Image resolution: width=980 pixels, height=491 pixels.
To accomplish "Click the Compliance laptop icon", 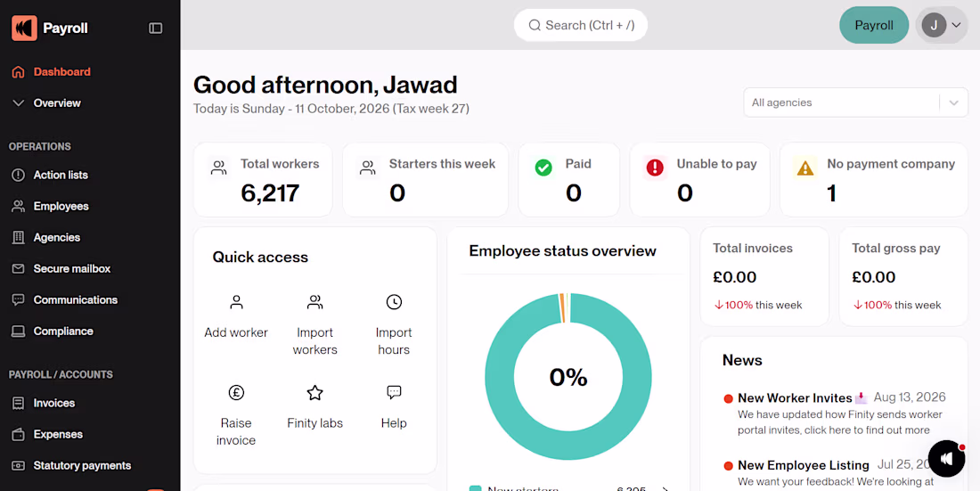I will pos(19,331).
